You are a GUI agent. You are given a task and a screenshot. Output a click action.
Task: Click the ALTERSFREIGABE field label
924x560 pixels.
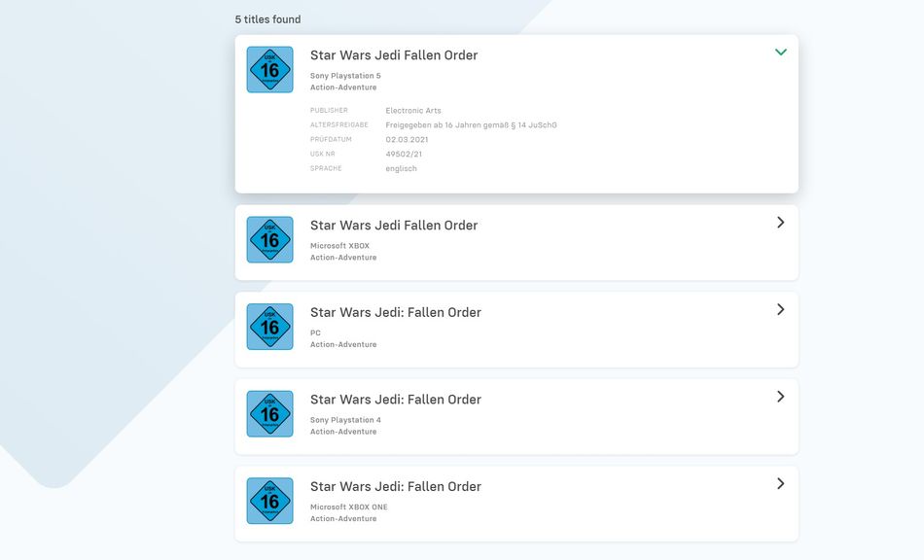click(x=338, y=124)
